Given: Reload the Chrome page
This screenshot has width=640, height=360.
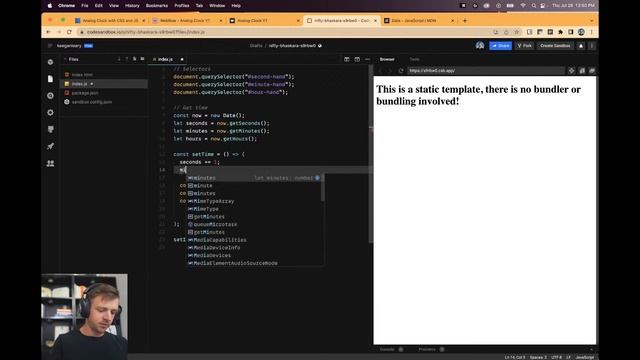Looking at the screenshot, I should 69,32.
